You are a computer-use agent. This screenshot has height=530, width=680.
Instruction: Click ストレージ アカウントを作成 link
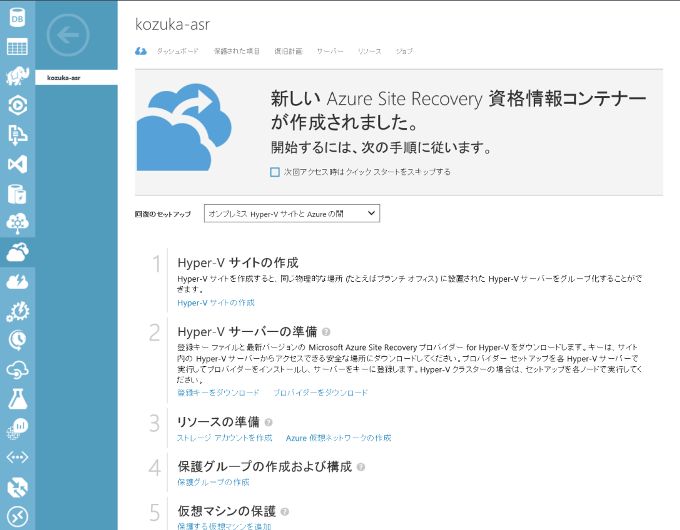coord(225,438)
